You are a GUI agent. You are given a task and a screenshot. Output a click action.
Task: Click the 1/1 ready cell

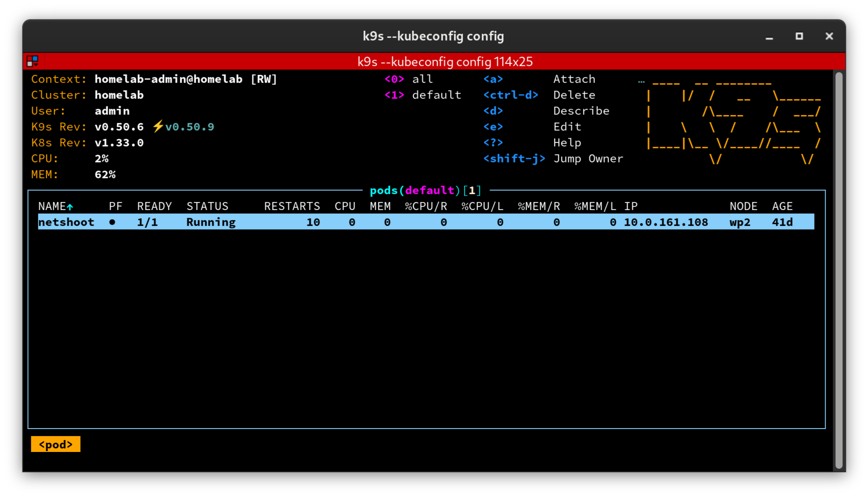[147, 222]
